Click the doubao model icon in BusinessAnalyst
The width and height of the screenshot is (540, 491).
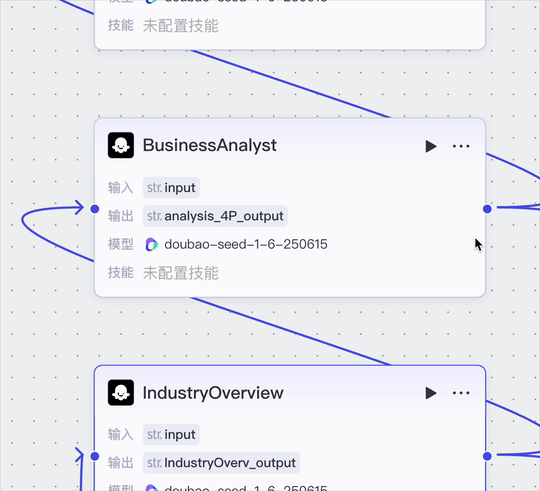click(151, 244)
